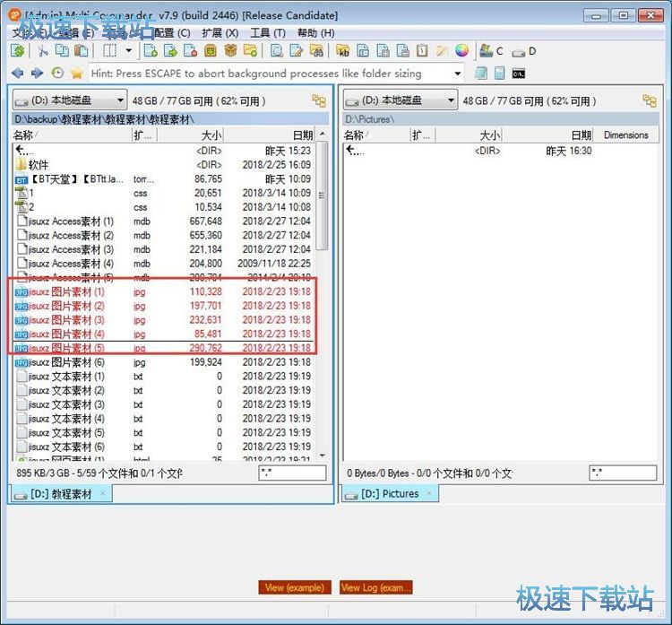Click the selection rectangle toolbar icon

[109, 51]
